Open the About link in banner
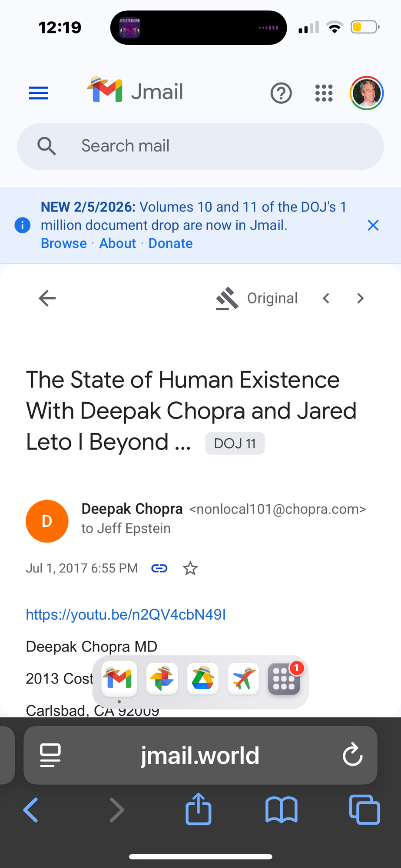 click(x=117, y=243)
